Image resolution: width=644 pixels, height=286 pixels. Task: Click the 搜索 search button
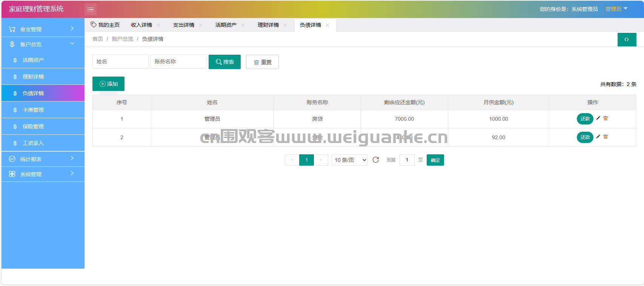pos(224,62)
